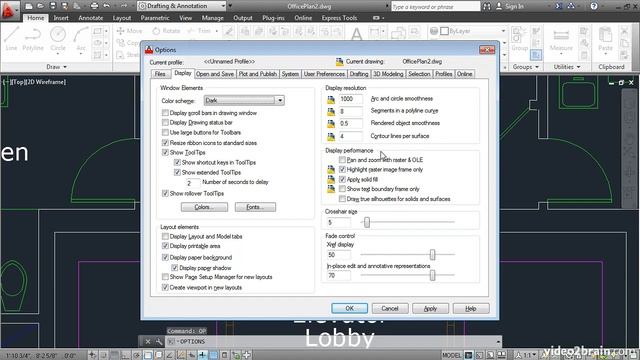Click the Help button in Options dialog

pyautogui.click(x=471, y=309)
